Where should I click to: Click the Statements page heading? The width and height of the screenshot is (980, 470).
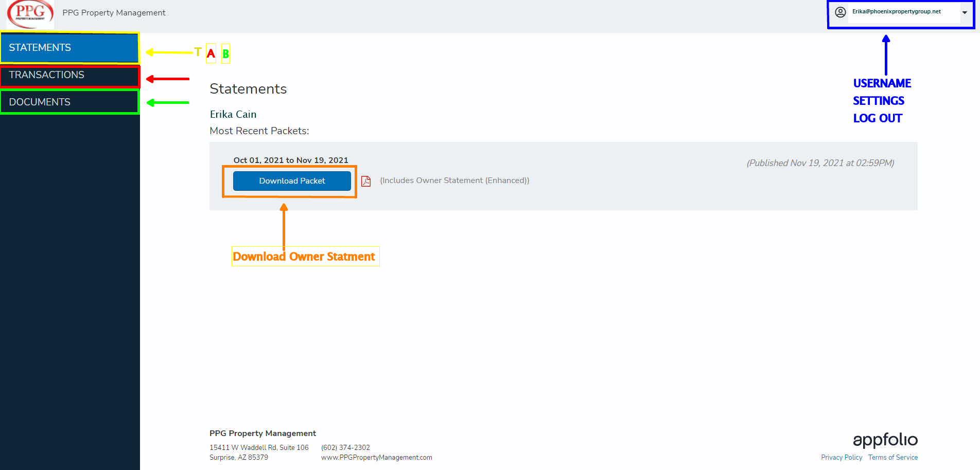click(248, 88)
